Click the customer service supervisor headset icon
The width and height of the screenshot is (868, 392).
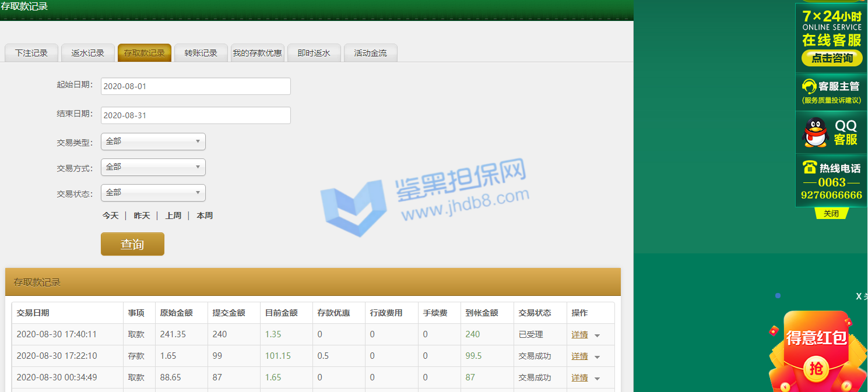(809, 86)
